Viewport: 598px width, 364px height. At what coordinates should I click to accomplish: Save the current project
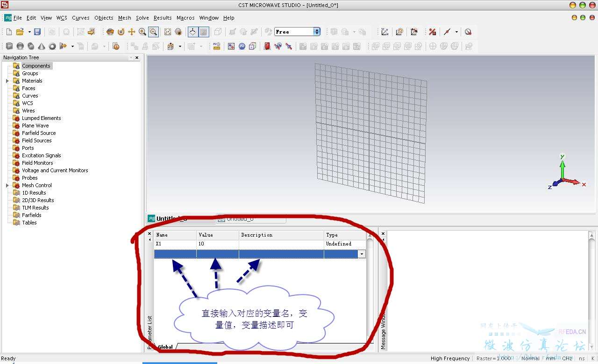click(x=37, y=32)
